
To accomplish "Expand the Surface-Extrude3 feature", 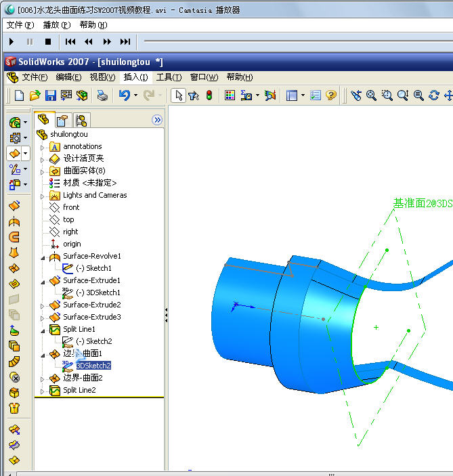I will tap(42, 318).
